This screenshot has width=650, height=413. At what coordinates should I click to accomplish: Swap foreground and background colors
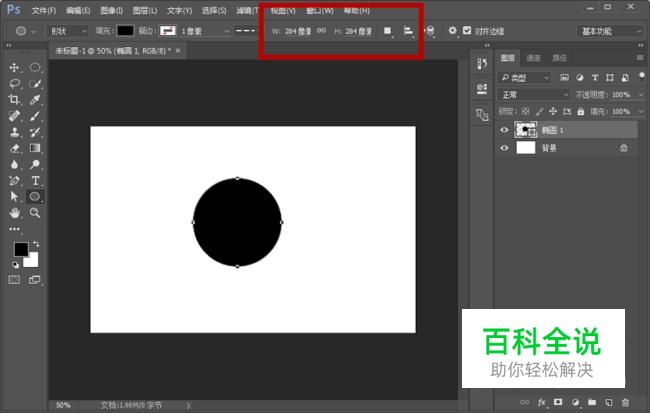36,244
